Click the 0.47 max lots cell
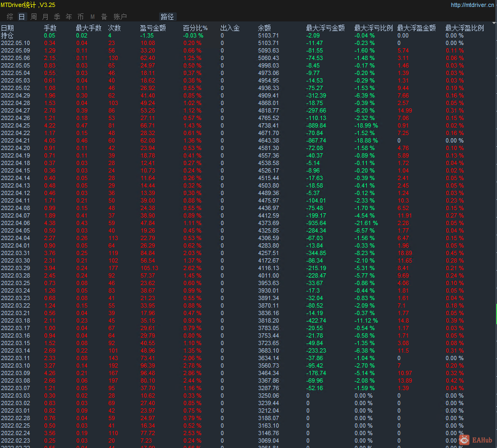 (x=82, y=125)
